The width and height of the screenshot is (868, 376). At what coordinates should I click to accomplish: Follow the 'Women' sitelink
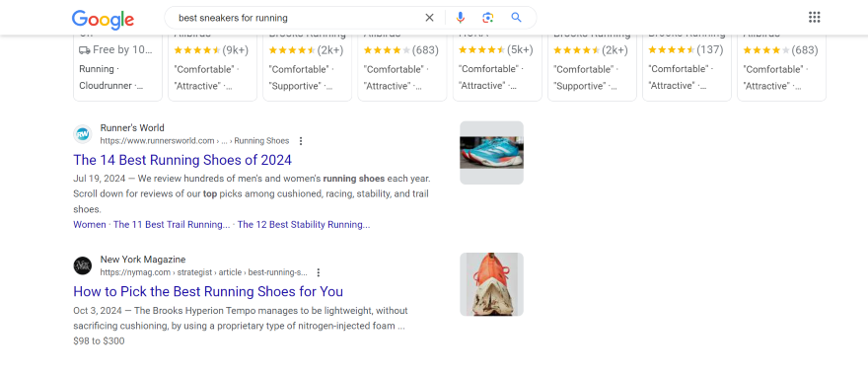90,225
